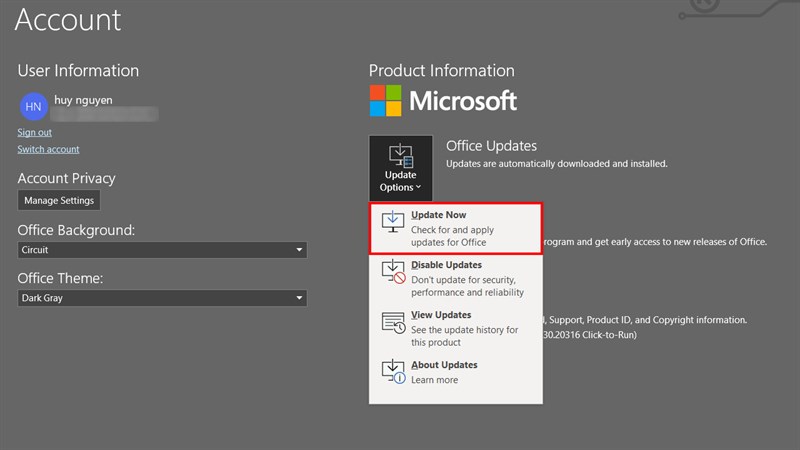Click 'Updates are automatically downloaded and installed' text

(557, 164)
